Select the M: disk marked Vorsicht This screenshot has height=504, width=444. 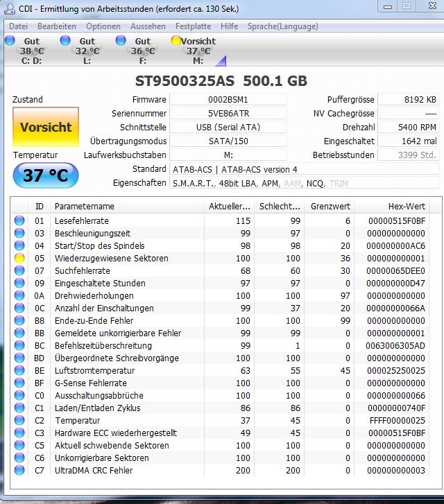196,51
